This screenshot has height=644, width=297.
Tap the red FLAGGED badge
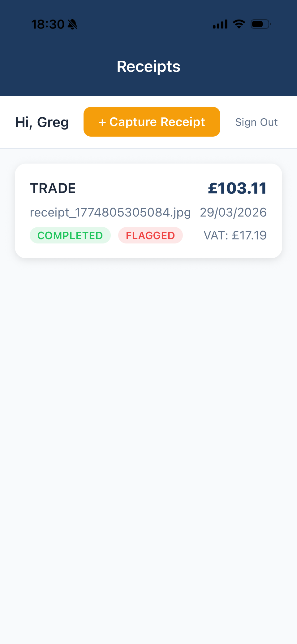(150, 235)
